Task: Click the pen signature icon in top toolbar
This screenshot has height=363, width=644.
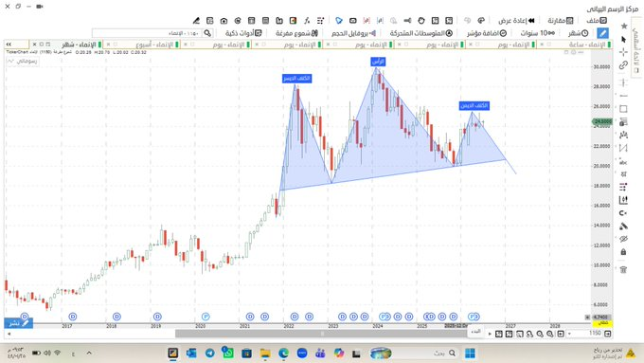Action: 196,20
